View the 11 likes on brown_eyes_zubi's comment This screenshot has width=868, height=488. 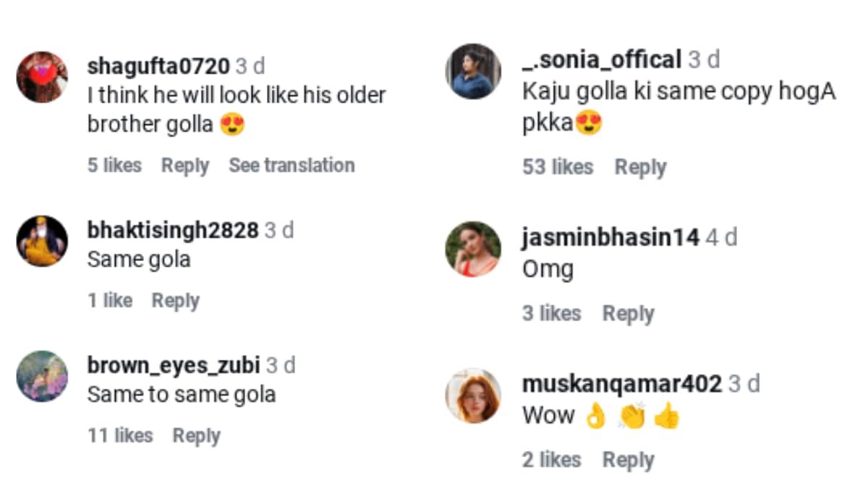[x=119, y=435]
